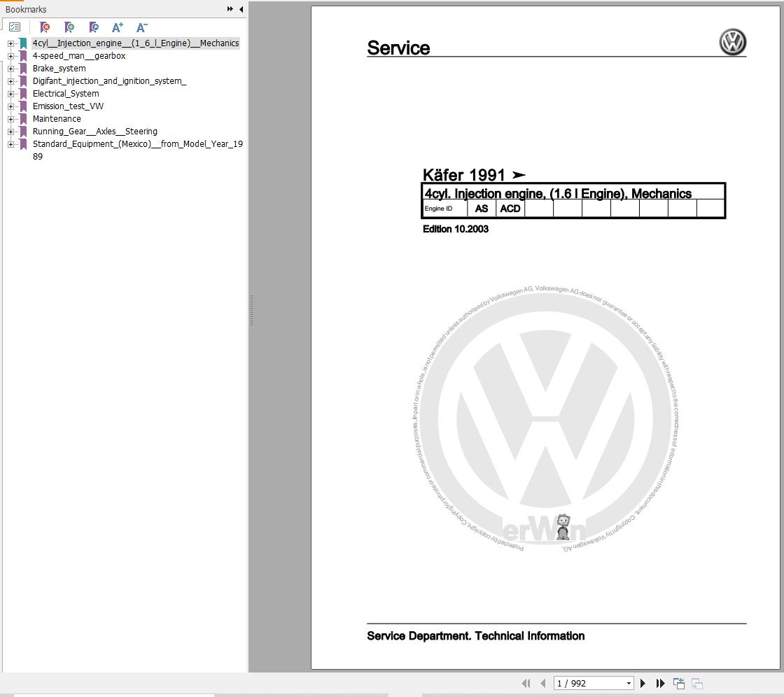Click the Bookmarks panel title

pyautogui.click(x=26, y=9)
